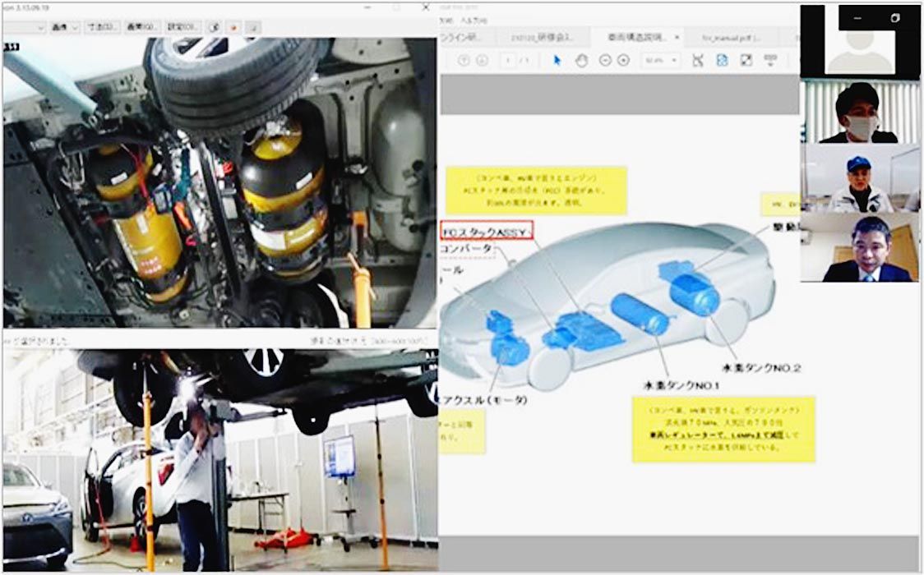The width and height of the screenshot is (924, 575).
Task: Go to previous page with up arrow
Action: coord(463,60)
